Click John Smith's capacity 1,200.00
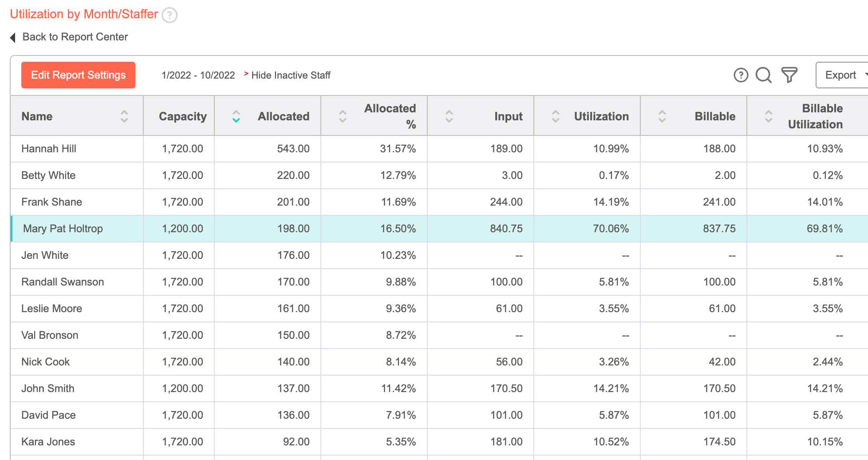Screen dimensions: 868x460 [x=182, y=389]
